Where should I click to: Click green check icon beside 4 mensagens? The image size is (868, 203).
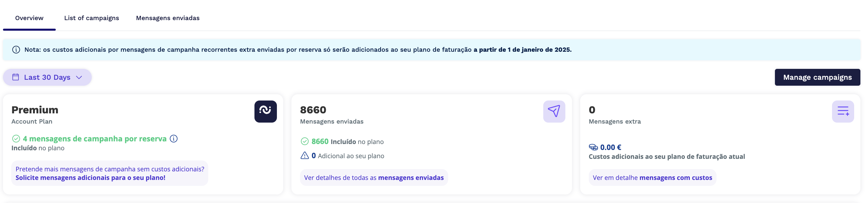16,139
